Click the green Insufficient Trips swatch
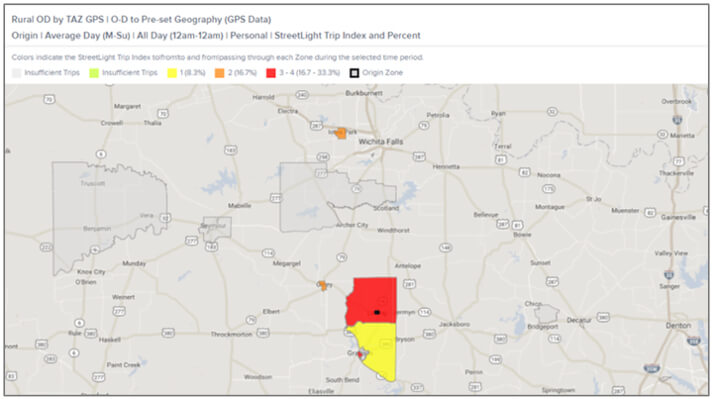Image resolution: width=713 pixels, height=399 pixels. [x=94, y=73]
